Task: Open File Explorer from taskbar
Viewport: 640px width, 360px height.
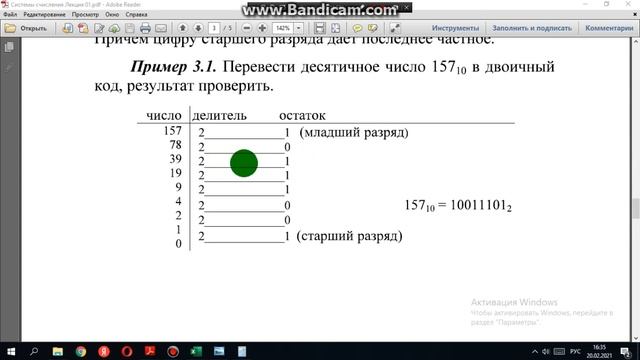Action: [58, 351]
